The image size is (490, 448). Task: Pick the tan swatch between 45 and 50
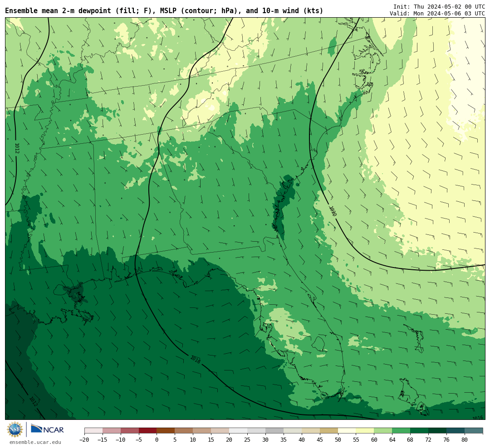[329, 431]
